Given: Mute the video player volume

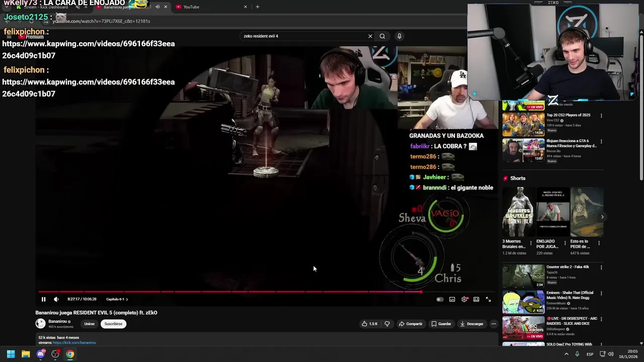Looking at the screenshot, I should [56, 299].
